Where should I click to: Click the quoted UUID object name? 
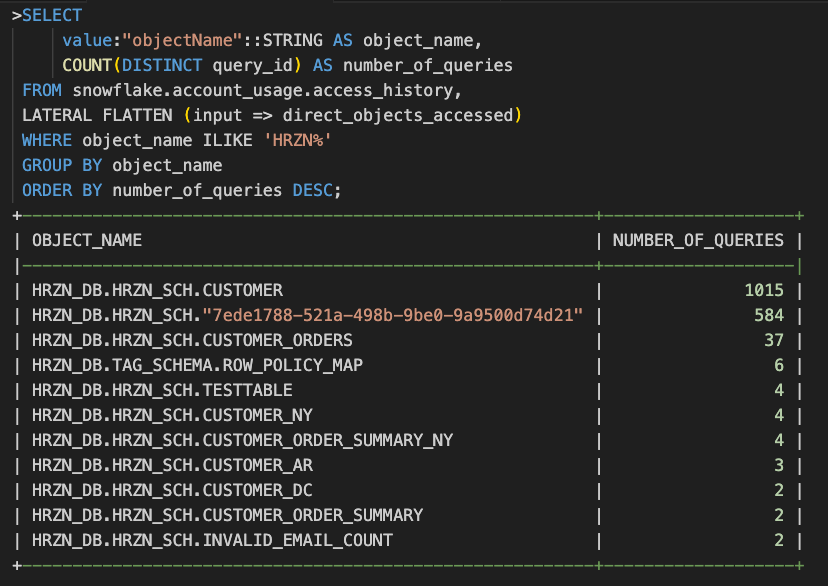[392, 315]
